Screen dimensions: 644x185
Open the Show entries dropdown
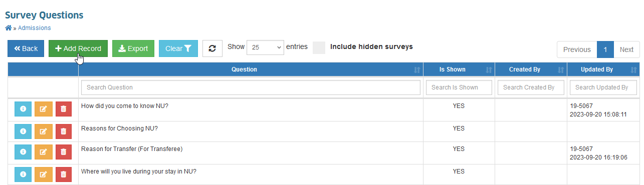[x=266, y=47]
